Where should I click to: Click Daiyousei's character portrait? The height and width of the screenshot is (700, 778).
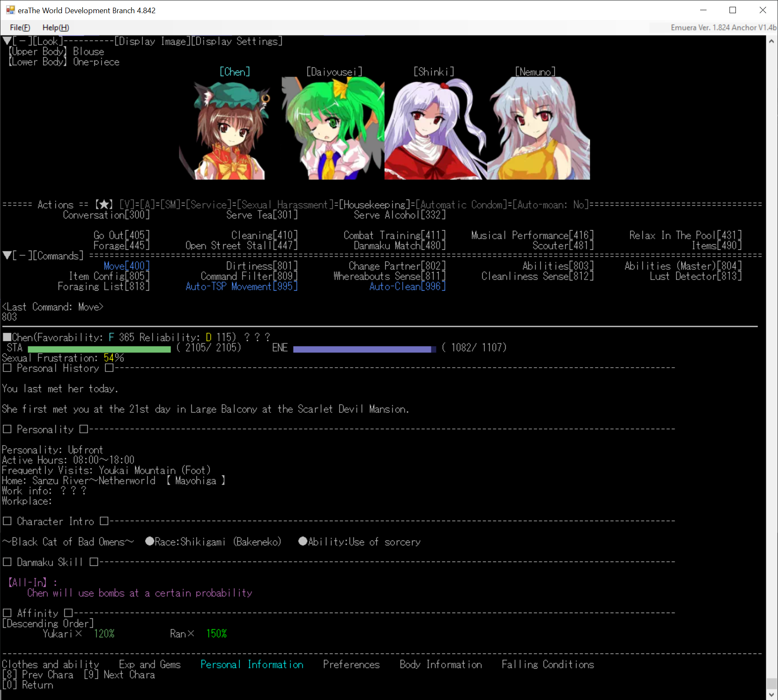point(333,129)
